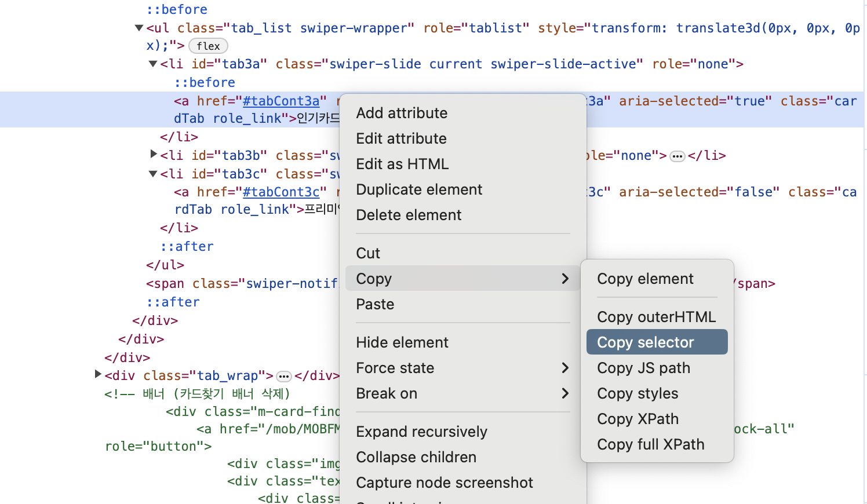867x504 pixels.
Task: Expand the li tab3b node
Action: [153, 154]
